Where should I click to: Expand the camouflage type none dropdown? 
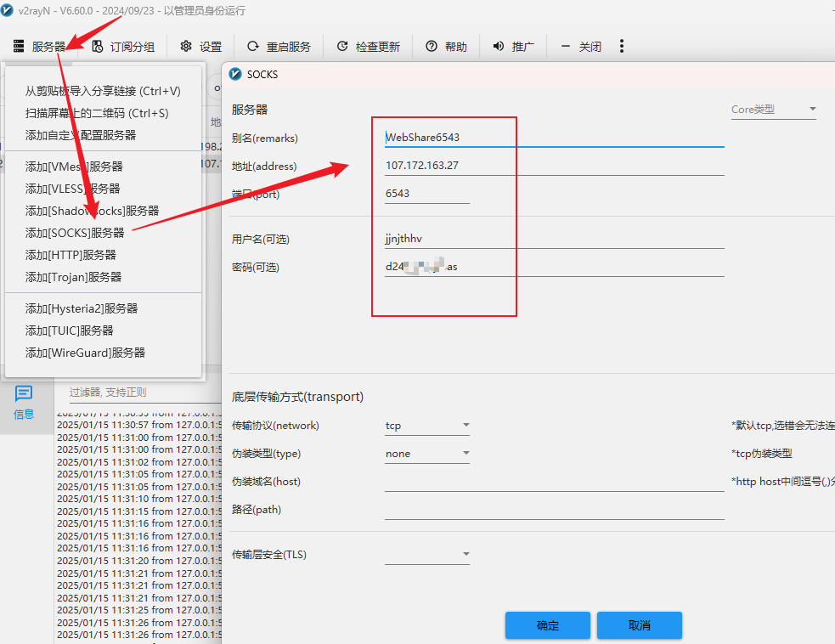(x=427, y=454)
